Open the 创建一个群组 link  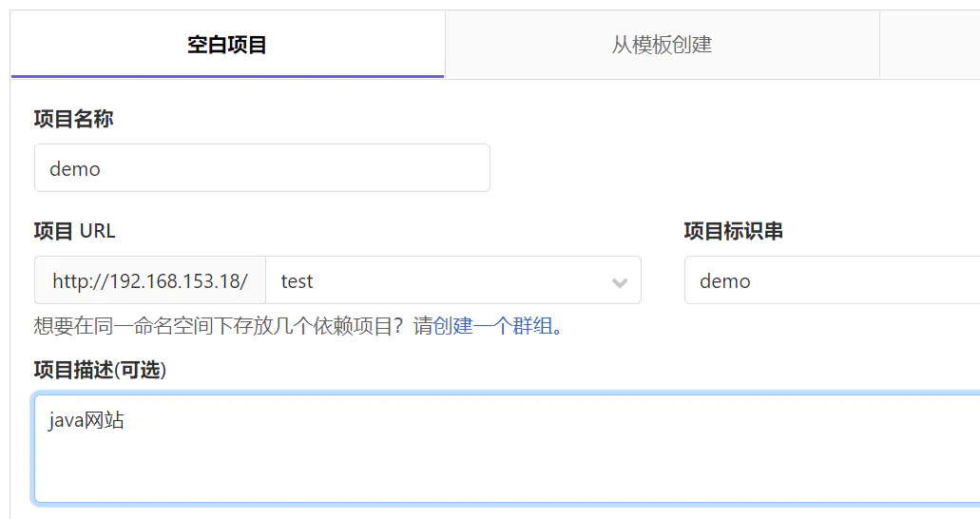point(493,326)
